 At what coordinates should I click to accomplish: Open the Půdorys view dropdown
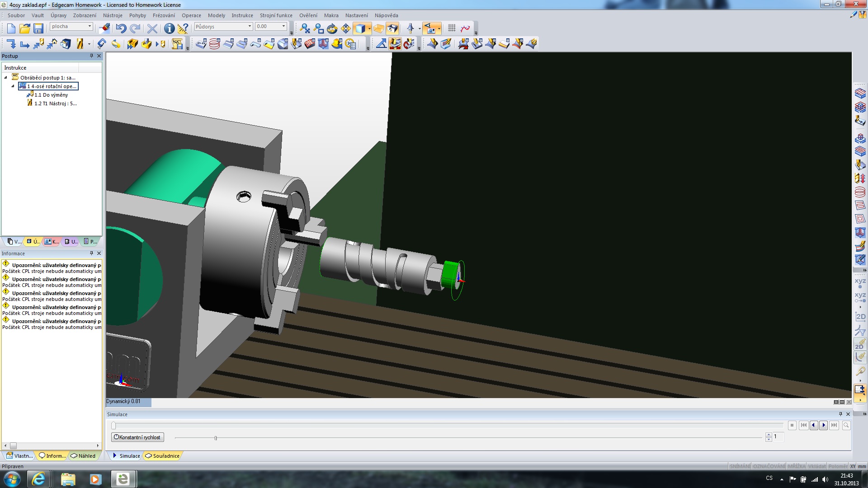(x=250, y=27)
